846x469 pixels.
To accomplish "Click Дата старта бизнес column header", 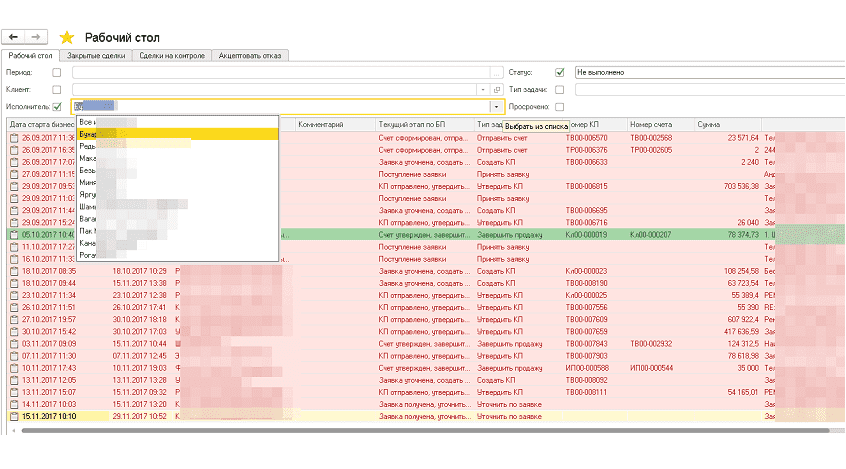I will pyautogui.click(x=42, y=125).
